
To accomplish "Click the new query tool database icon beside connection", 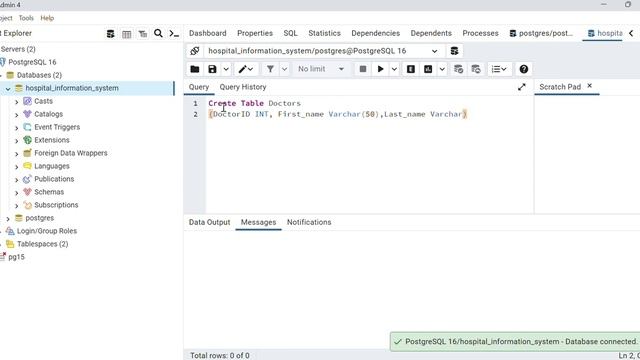I will 454,51.
